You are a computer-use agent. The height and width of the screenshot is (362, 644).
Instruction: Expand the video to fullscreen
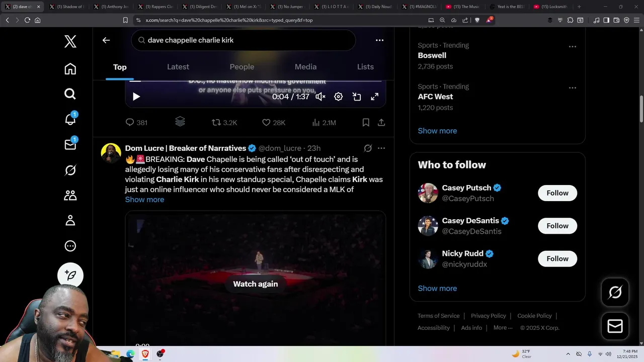tap(375, 97)
